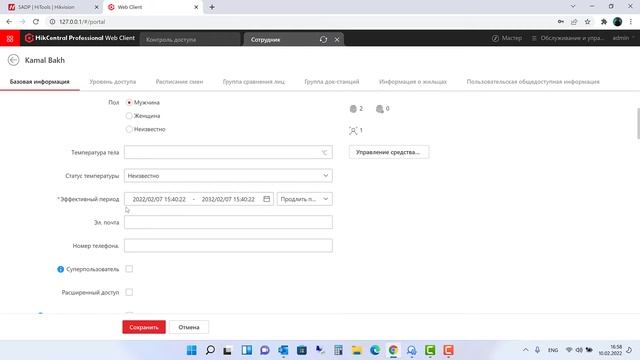
Task: Open Chrome three-dot menu
Action: pyautogui.click(x=631, y=22)
